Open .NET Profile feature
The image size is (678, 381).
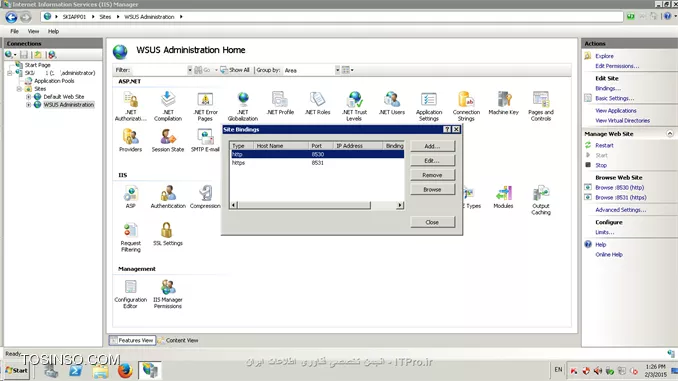[280, 103]
